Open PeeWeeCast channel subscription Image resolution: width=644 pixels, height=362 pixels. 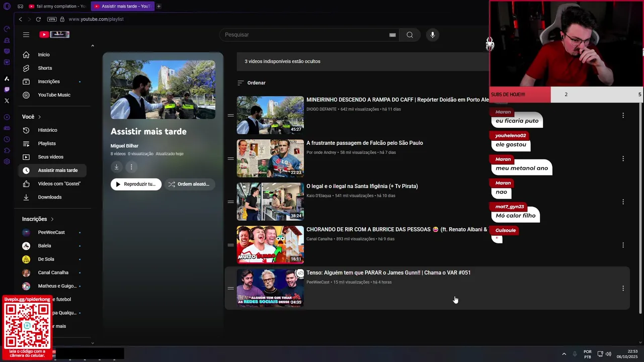(x=52, y=232)
